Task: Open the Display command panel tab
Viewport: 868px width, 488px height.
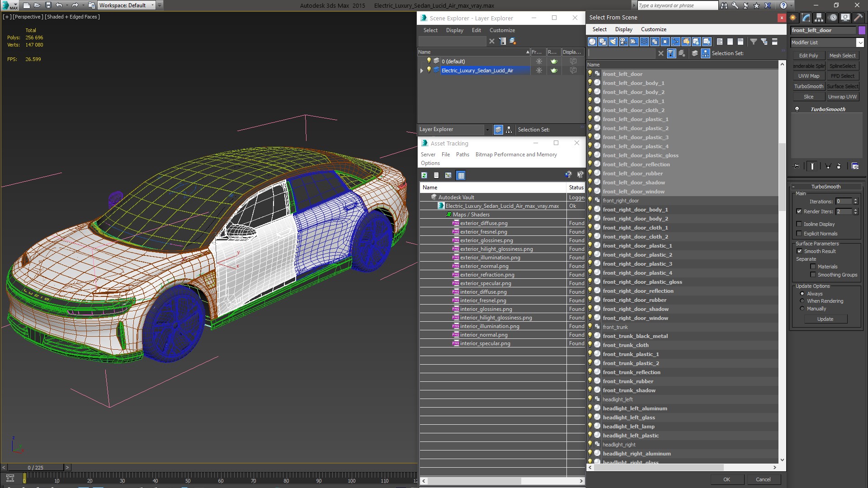Action: 845,18
